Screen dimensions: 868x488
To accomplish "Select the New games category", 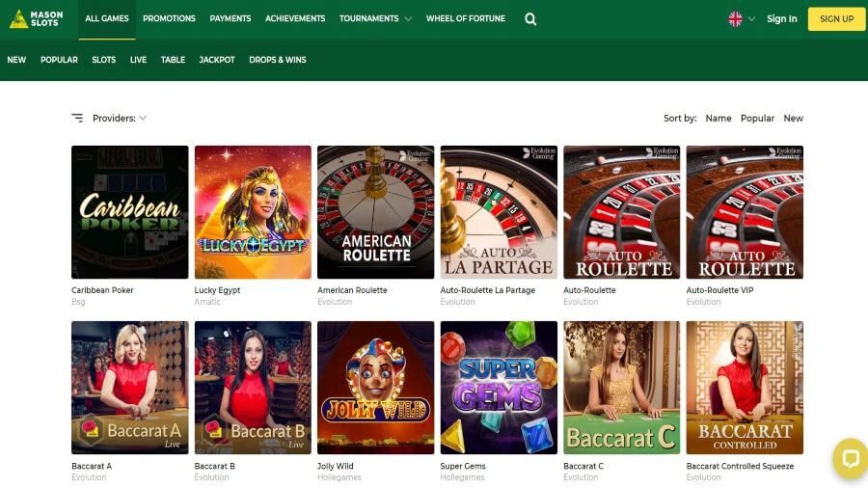I will [16, 60].
